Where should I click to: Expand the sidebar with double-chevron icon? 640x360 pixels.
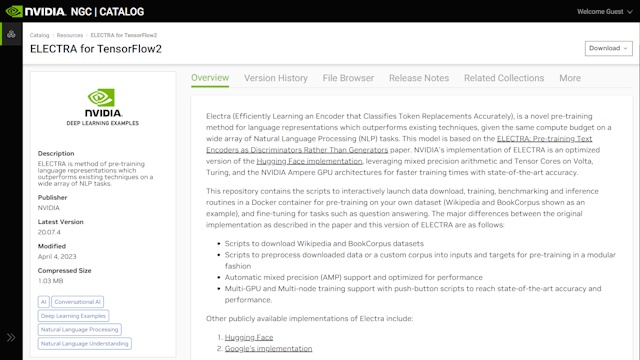[11, 338]
